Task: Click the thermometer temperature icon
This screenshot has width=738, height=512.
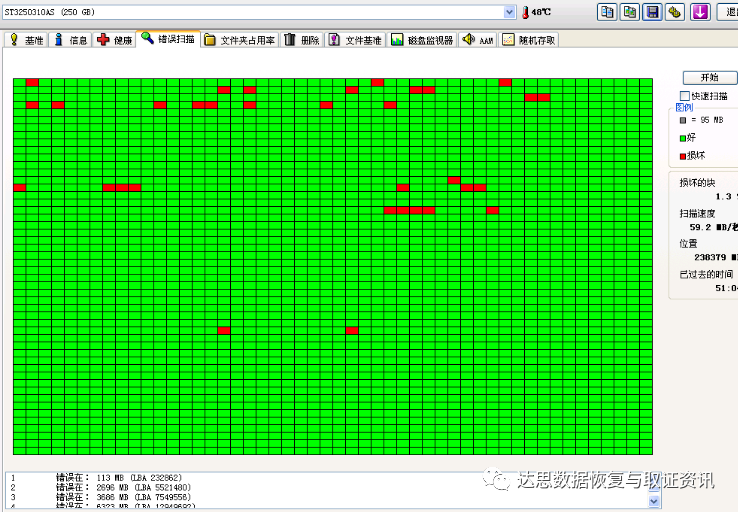Action: (525, 12)
